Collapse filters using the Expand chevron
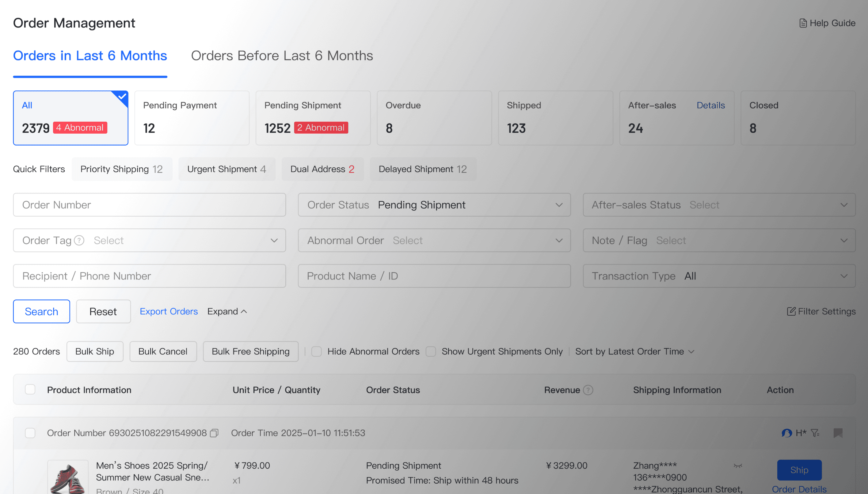This screenshot has height=494, width=868. [x=244, y=311]
